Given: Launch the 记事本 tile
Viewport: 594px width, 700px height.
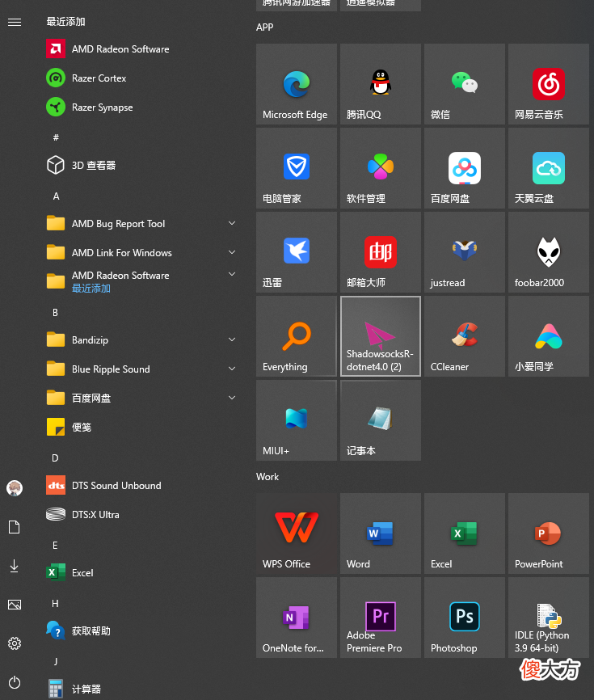Looking at the screenshot, I should (x=380, y=420).
